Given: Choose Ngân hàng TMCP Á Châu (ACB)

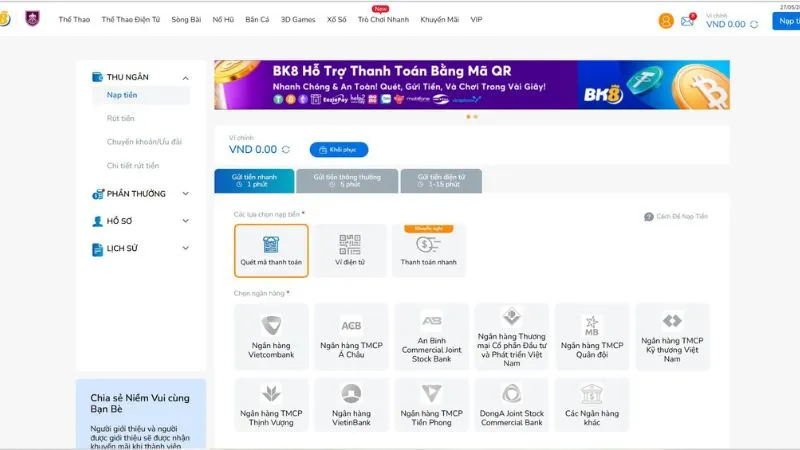Looking at the screenshot, I should pos(351,336).
